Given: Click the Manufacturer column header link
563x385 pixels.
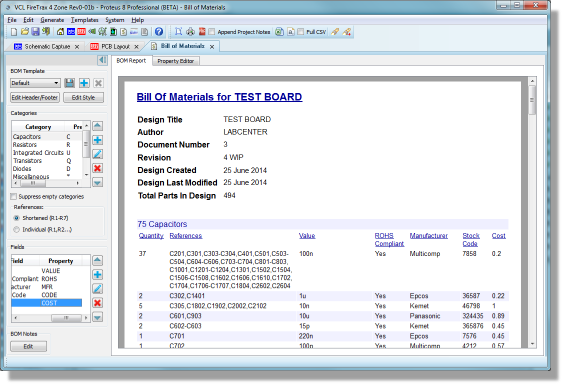Looking at the screenshot, I should click(428, 236).
